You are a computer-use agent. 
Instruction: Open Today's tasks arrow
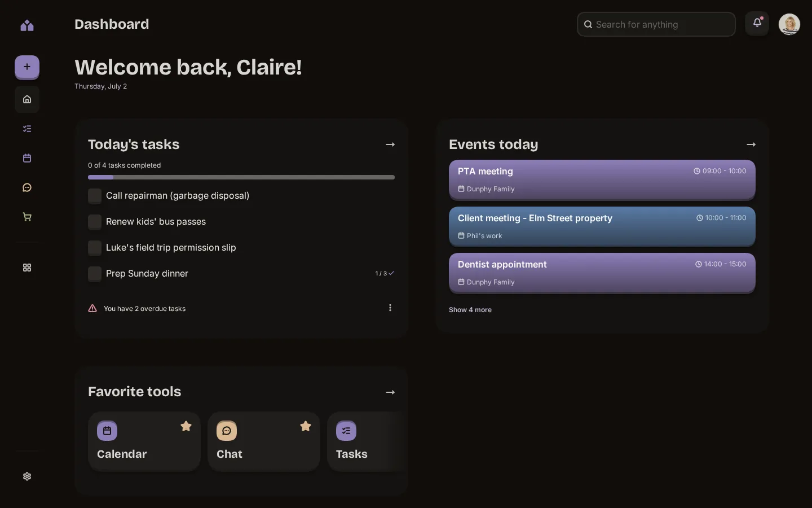[x=390, y=144]
